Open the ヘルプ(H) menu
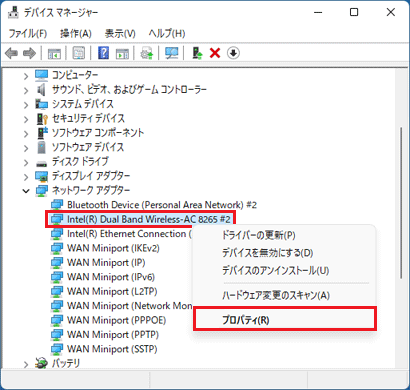The width and height of the screenshot is (410, 390). (x=167, y=33)
